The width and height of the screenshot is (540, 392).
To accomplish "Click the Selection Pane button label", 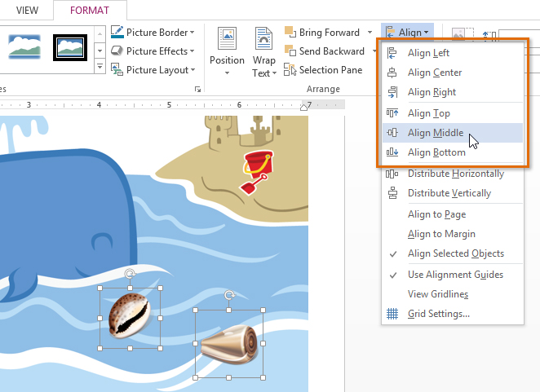I will coord(330,70).
